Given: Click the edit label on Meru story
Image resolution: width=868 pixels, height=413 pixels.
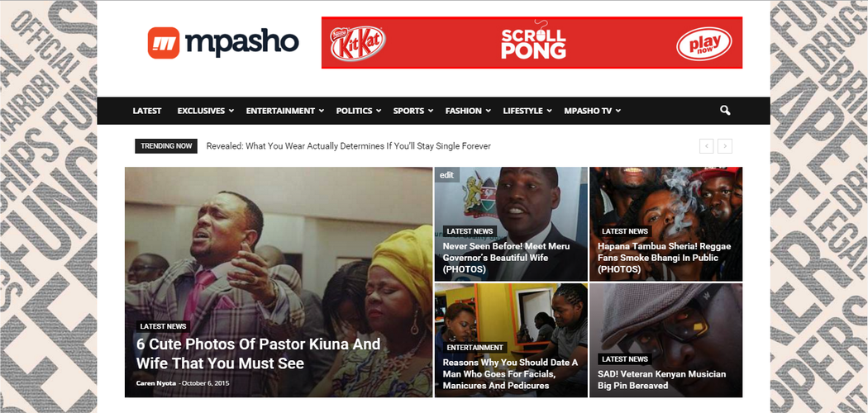Looking at the screenshot, I should [446, 175].
